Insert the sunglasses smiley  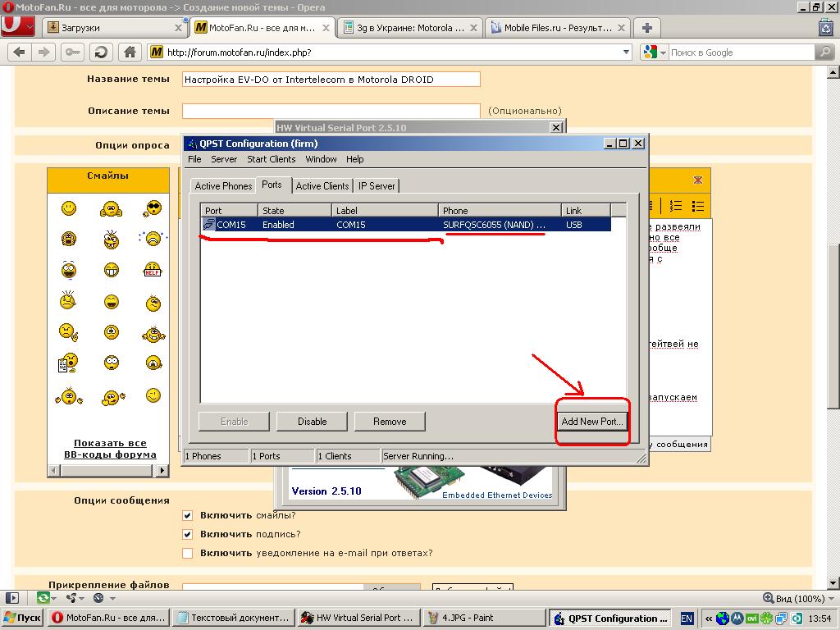(153, 208)
